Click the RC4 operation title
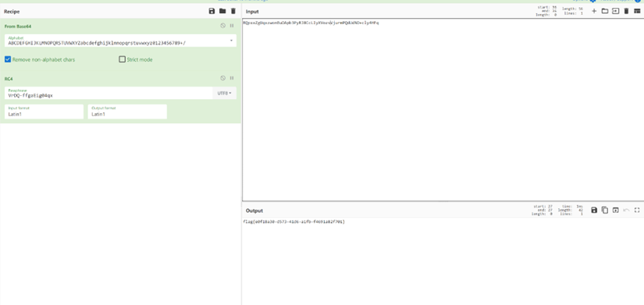The width and height of the screenshot is (644, 305). [9, 79]
